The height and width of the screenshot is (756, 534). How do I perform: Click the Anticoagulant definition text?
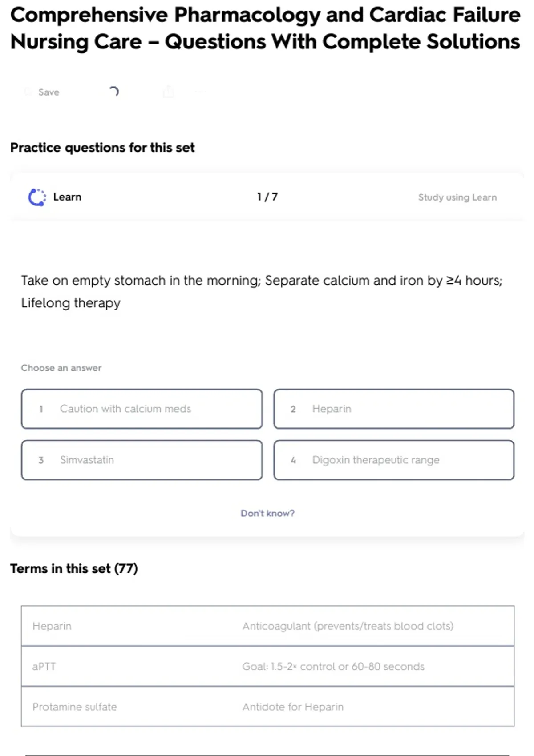pos(348,626)
